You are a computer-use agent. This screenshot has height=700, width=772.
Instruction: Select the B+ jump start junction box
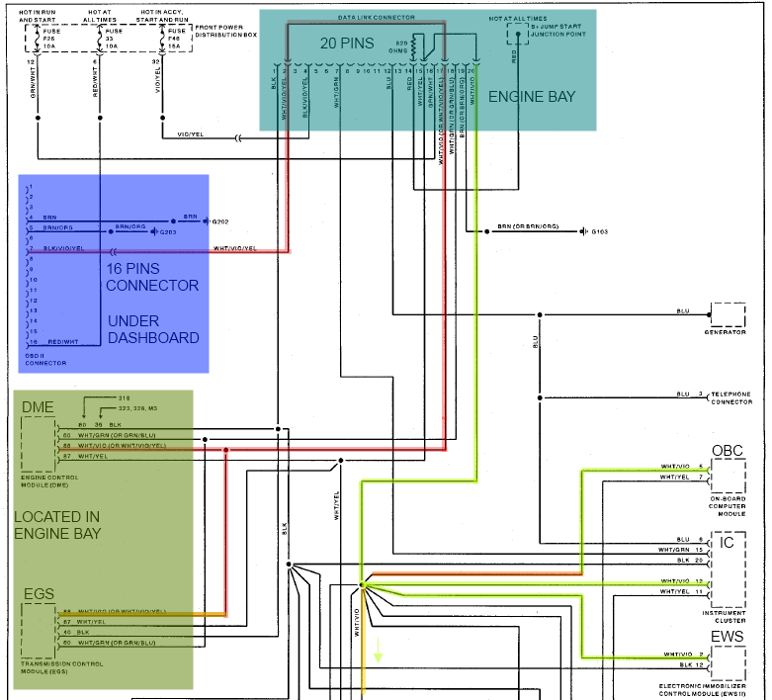pyautogui.click(x=515, y=34)
